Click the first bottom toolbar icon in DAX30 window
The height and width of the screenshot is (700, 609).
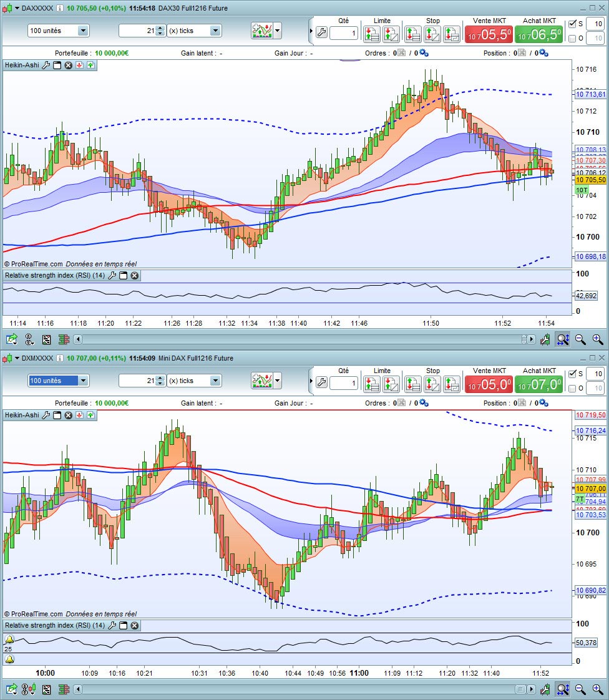click(12, 340)
